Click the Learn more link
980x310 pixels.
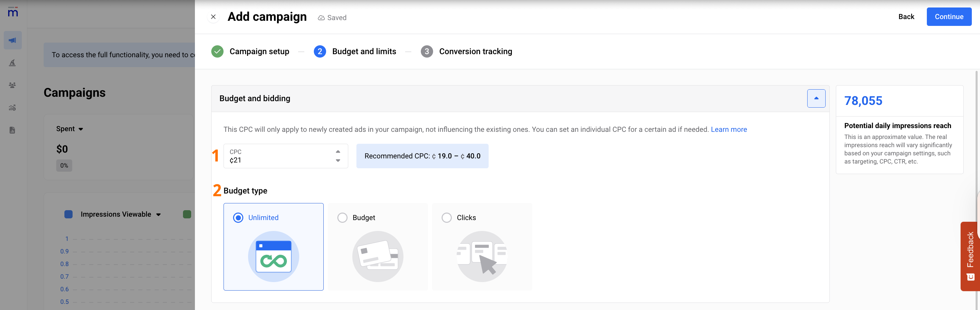[729, 129]
